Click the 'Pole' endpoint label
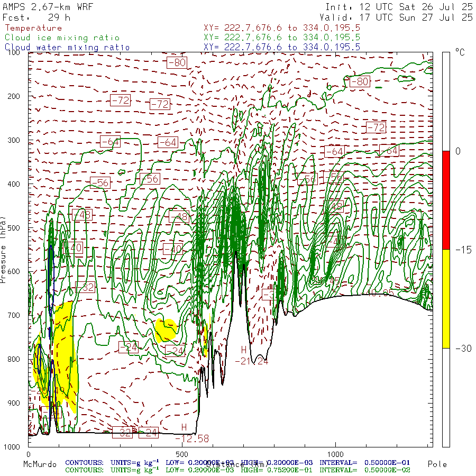476x476 pixels. 437,464
